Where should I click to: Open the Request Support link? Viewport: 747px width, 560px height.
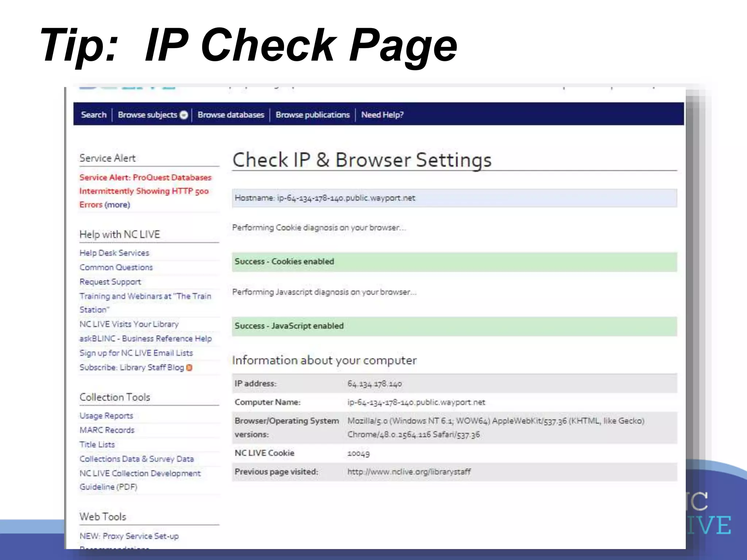[x=110, y=282]
